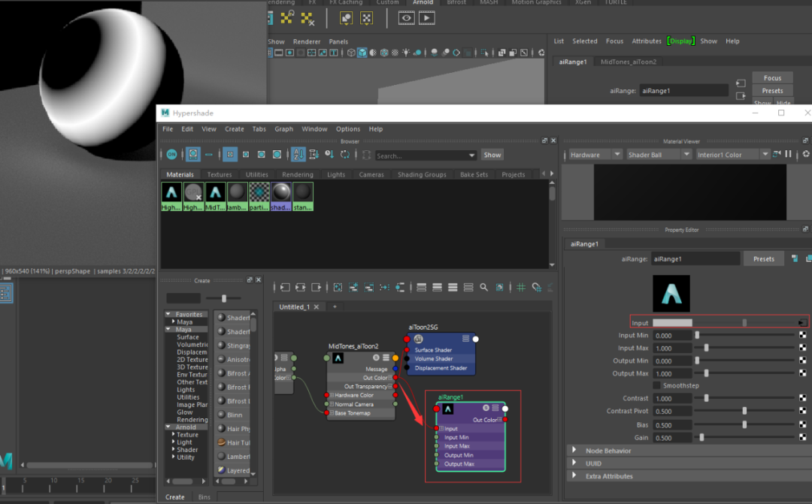812x504 pixels.
Task: Toggle the Smoothstep checkbox
Action: [656, 385]
